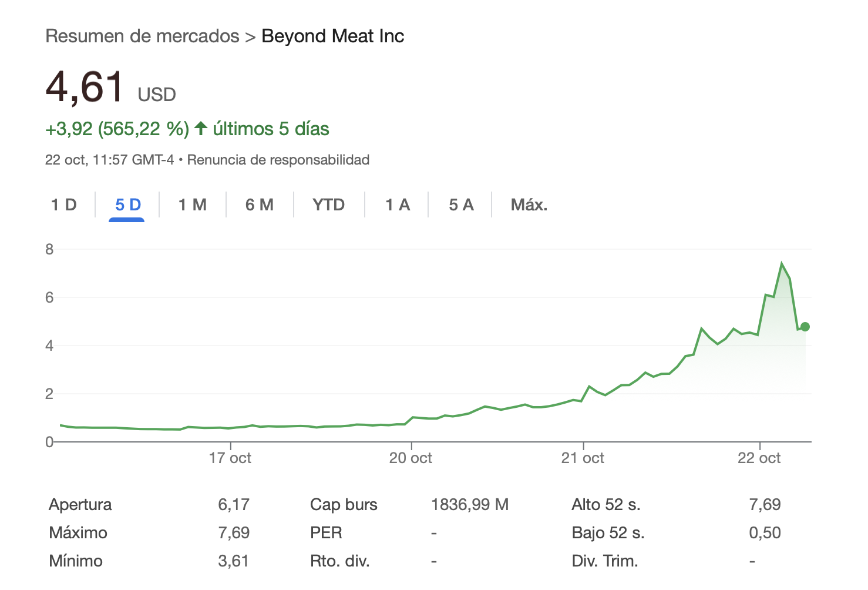
Task: Select the Máx. range tab
Action: [x=529, y=205]
